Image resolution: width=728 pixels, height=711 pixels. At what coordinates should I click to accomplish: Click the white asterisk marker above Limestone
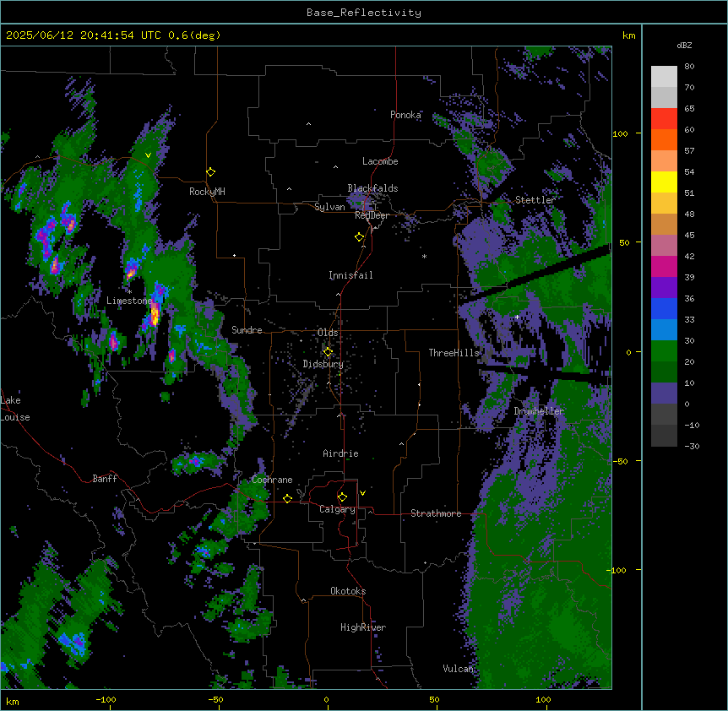129,291
